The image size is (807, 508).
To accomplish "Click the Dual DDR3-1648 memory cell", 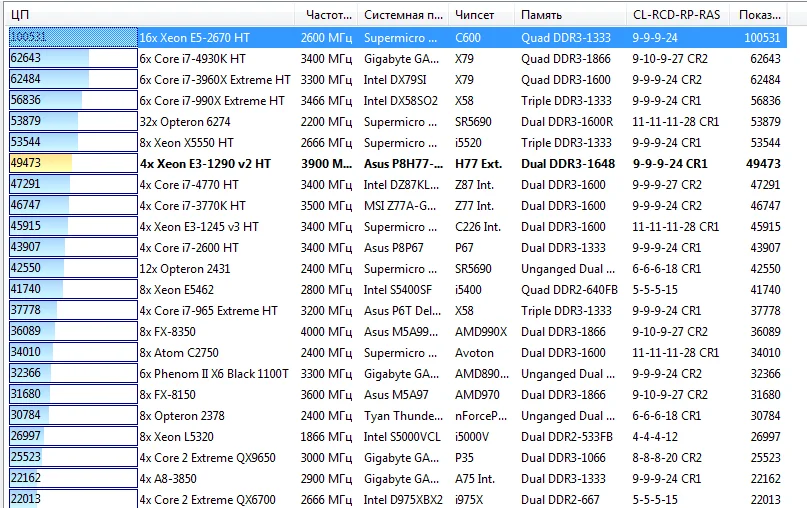I will tap(568, 164).
